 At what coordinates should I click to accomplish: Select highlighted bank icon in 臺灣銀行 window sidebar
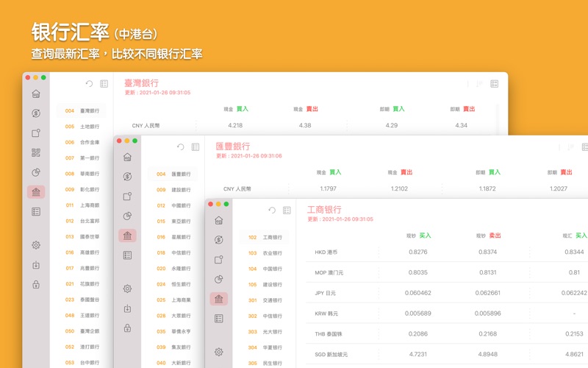(36, 192)
